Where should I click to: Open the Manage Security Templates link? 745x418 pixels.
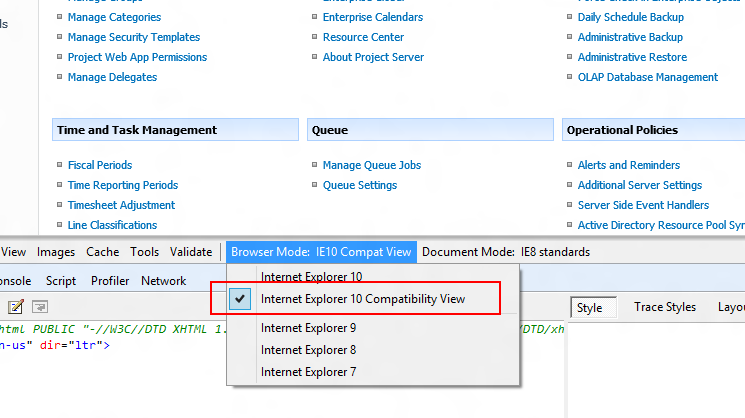[134, 37]
